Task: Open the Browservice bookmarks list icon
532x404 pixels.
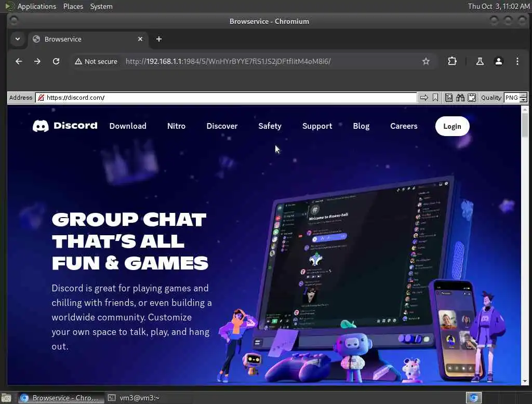Action: click(448, 98)
